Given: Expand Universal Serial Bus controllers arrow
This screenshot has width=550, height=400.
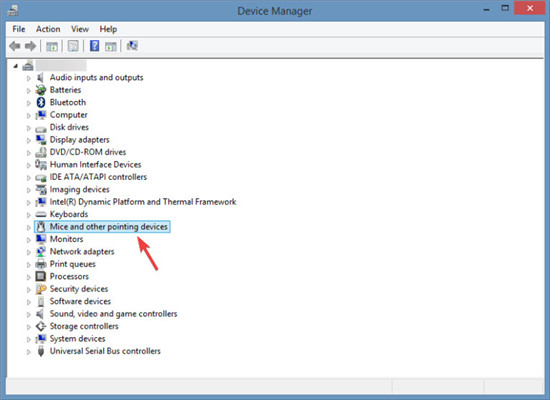Looking at the screenshot, I should (x=29, y=352).
